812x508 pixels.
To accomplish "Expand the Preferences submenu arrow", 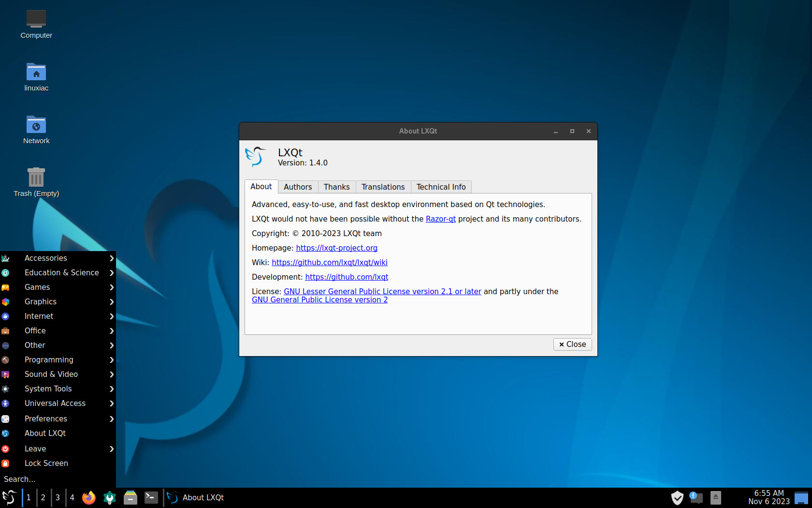I will [x=112, y=419].
